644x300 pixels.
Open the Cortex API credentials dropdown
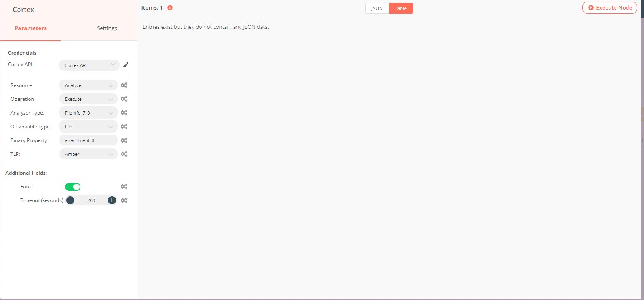coord(89,65)
